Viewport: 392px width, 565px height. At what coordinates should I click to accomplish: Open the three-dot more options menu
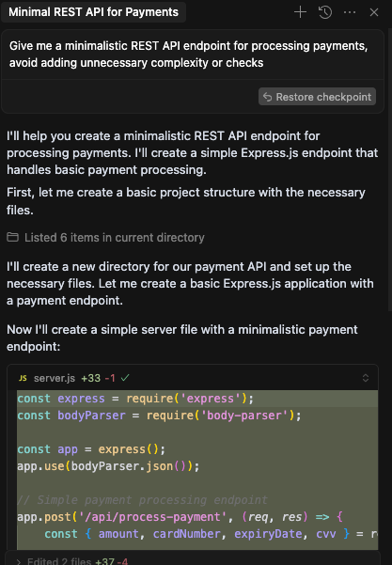350,12
